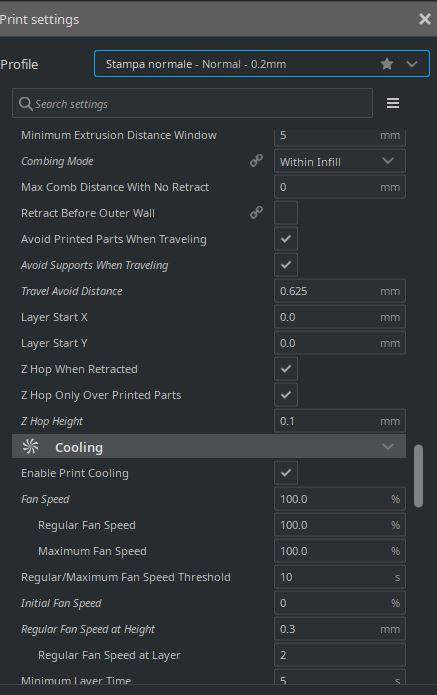Click the link icon beside Combing Mode
The width and height of the screenshot is (437, 695).
click(256, 160)
